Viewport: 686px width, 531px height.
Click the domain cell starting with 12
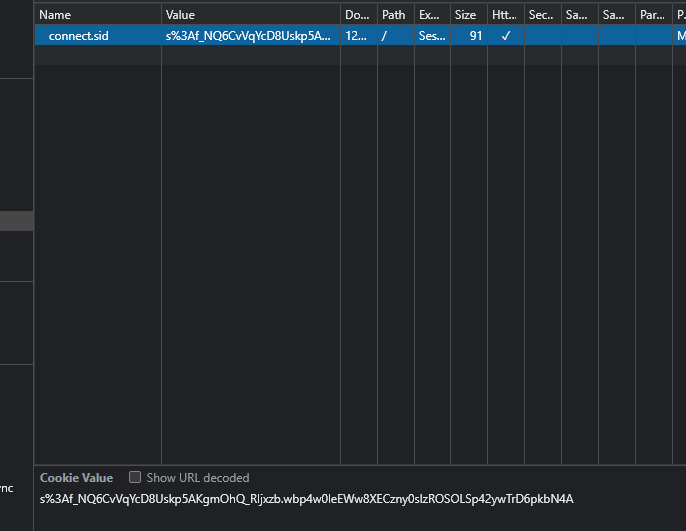pyautogui.click(x=357, y=36)
